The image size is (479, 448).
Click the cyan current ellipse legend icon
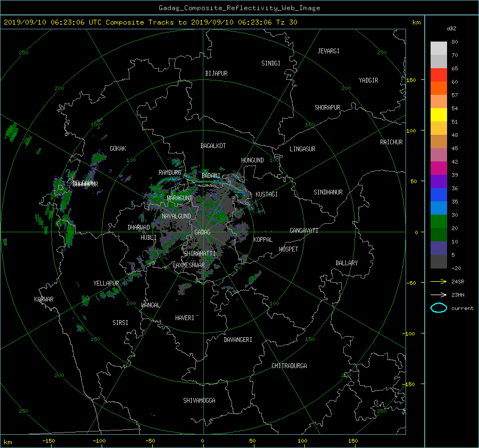[x=439, y=308]
